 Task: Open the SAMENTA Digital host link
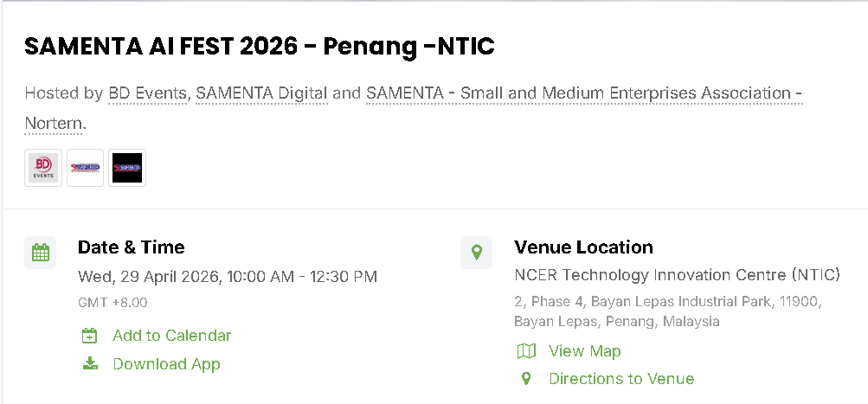pos(262,93)
